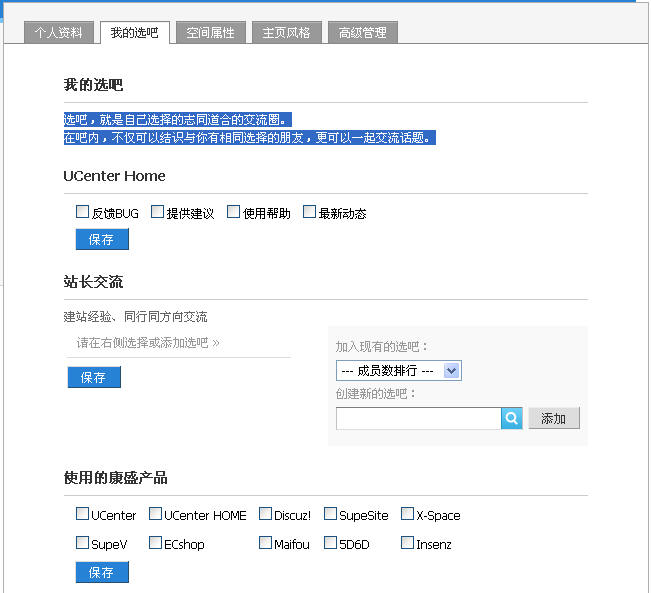Tick the 提供建议 checkbox
The height and width of the screenshot is (593, 651).
point(158,212)
